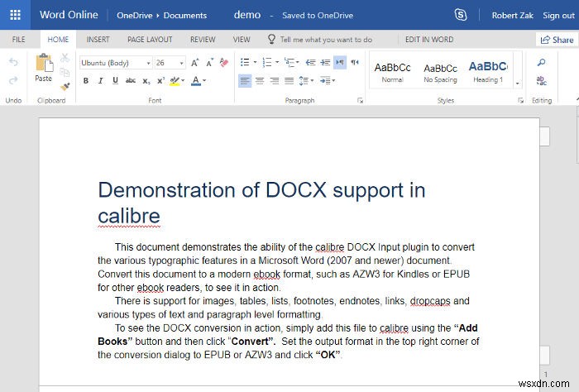Select the Format Painter brush
The image size is (579, 392).
coord(65,87)
